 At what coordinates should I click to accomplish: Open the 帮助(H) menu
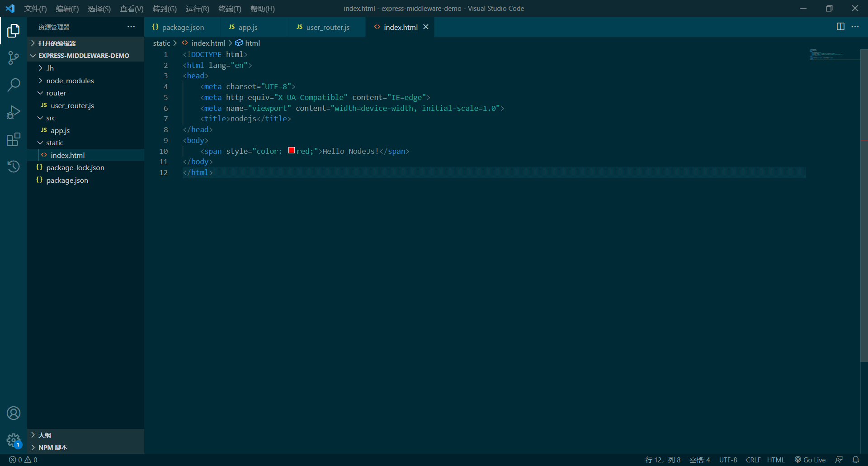click(263, 9)
